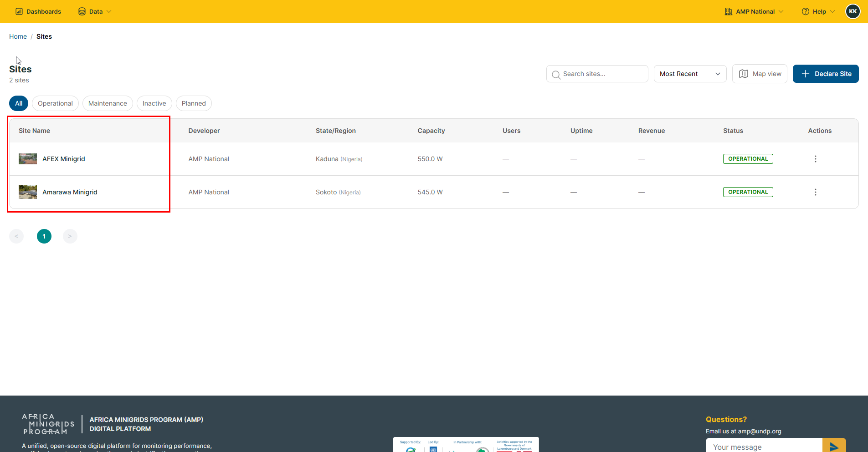
Task: Click the Map view map icon
Action: 744,74
